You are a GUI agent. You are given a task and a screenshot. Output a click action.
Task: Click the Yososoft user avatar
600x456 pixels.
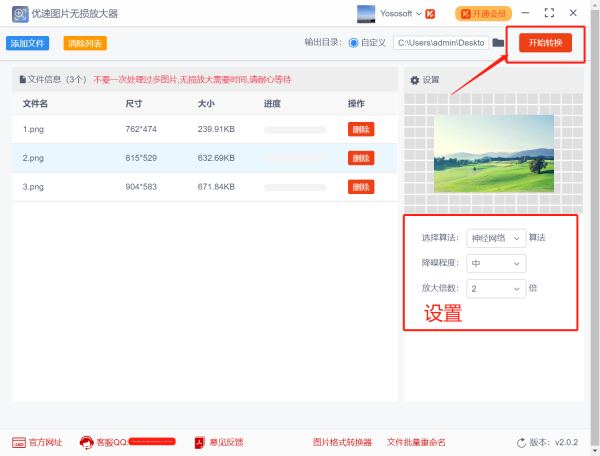point(367,14)
